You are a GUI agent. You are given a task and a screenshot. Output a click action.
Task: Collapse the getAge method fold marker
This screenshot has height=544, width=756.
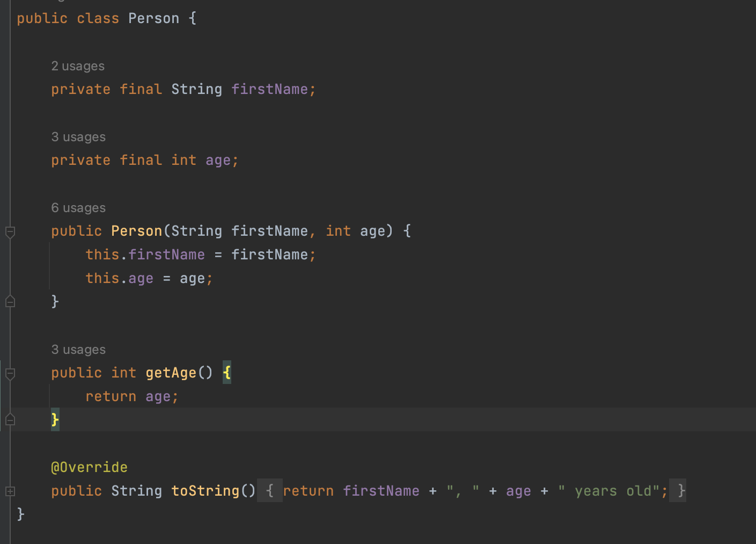click(x=10, y=374)
